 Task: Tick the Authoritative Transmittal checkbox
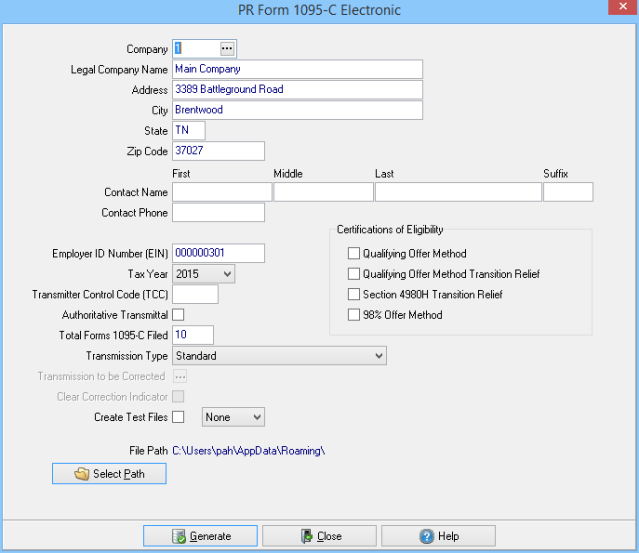point(179,315)
